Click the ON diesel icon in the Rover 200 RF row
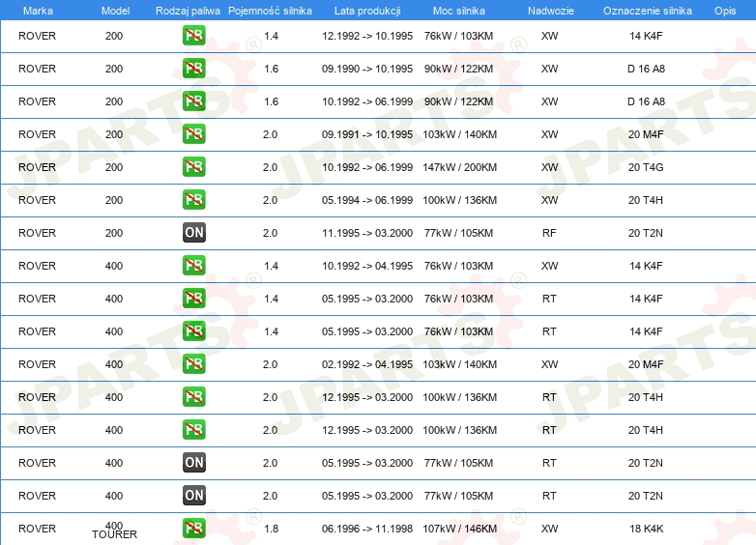Viewport: 756px width, 545px height. coord(193,233)
